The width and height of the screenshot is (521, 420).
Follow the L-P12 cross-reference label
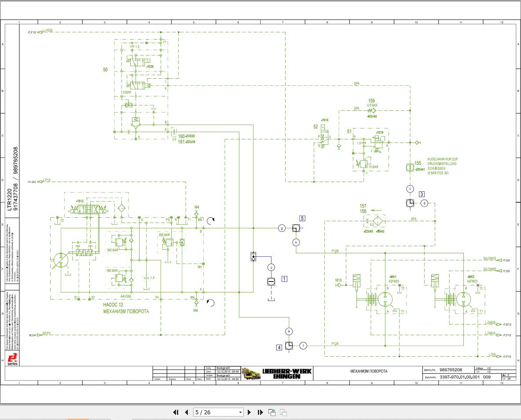46,180
